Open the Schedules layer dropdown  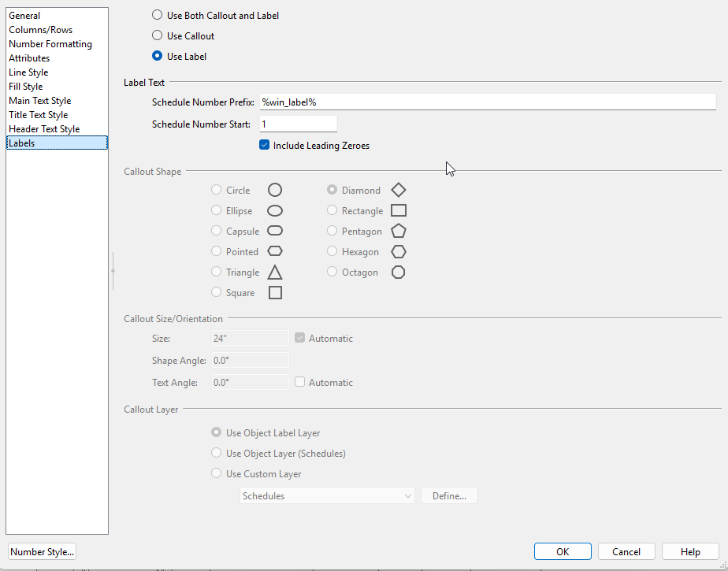click(327, 496)
